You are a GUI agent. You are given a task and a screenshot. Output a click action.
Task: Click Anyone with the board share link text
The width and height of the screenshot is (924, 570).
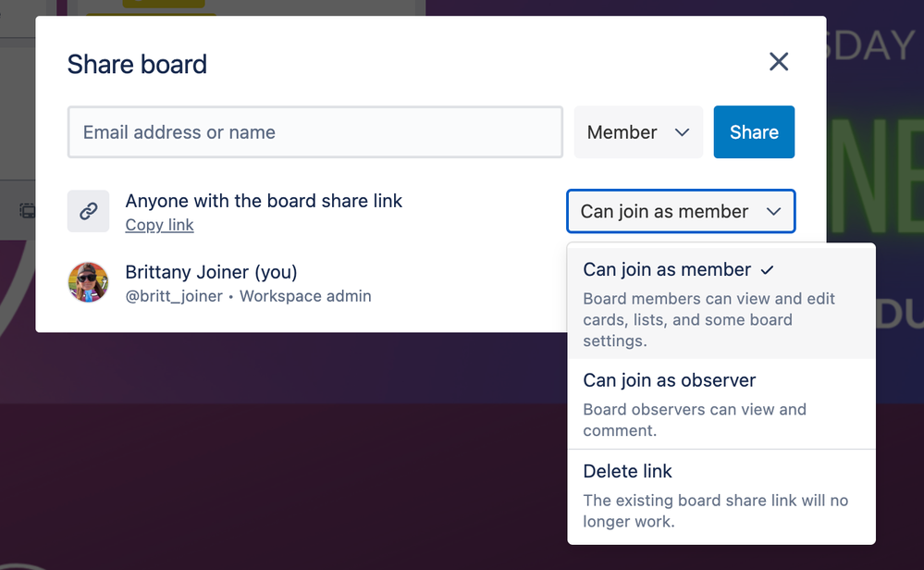tap(264, 201)
